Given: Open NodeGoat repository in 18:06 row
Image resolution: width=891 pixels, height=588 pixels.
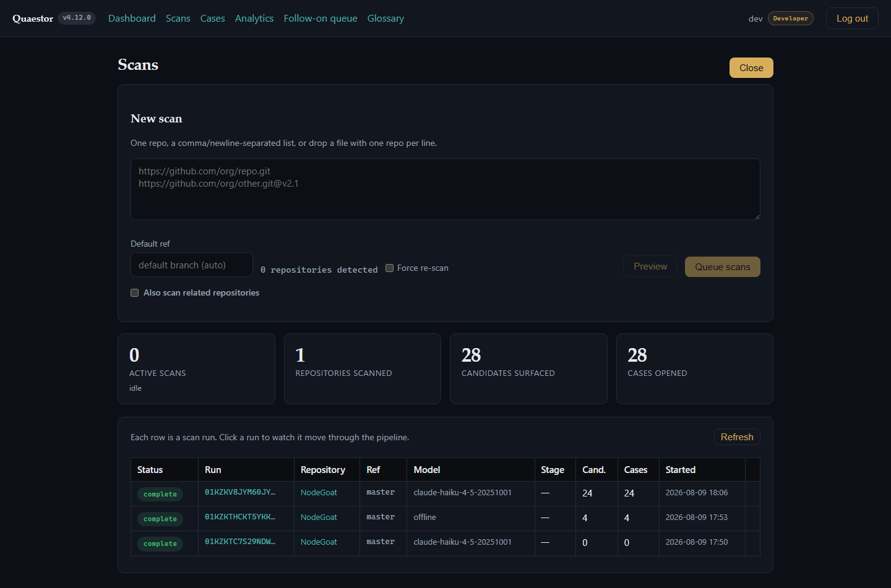Looking at the screenshot, I should [319, 493].
